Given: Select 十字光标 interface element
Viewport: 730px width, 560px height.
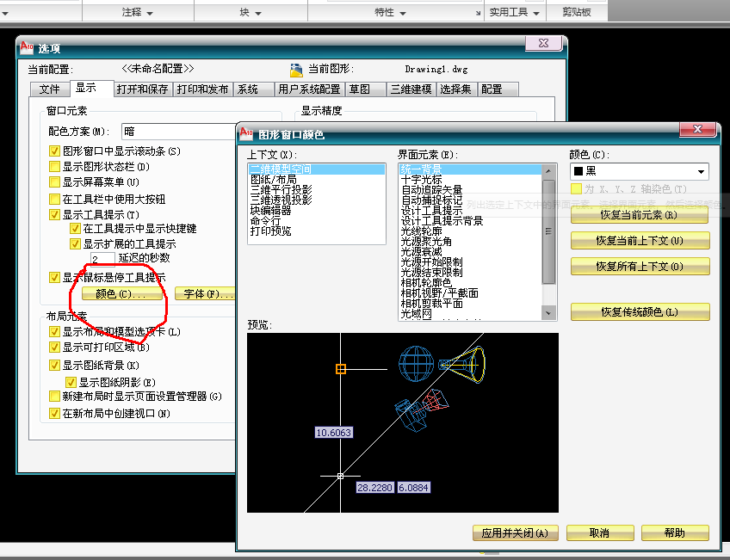Looking at the screenshot, I should coord(470,180).
